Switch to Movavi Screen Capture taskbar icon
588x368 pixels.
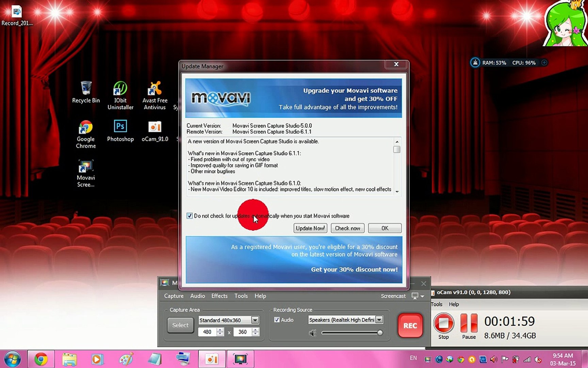tap(240, 359)
